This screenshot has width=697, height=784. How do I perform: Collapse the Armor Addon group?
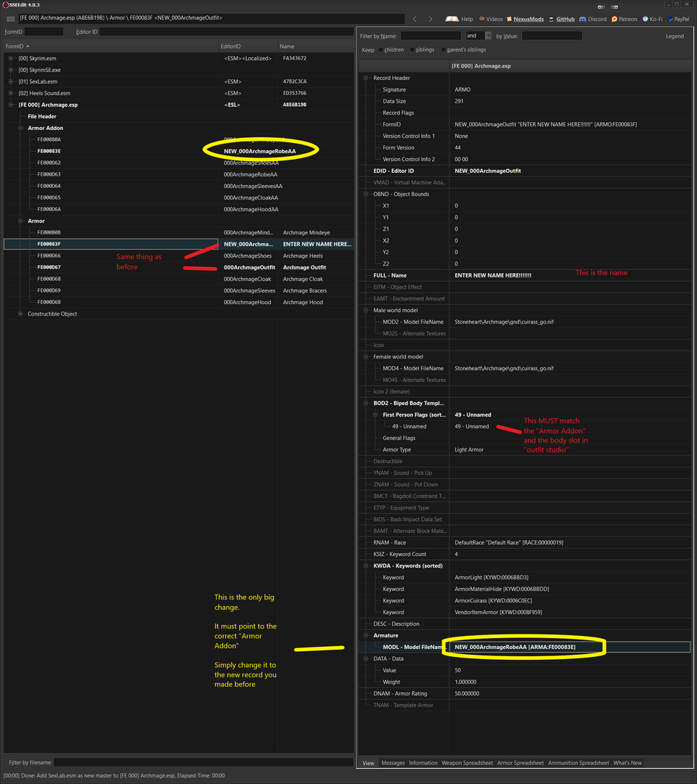tap(20, 128)
